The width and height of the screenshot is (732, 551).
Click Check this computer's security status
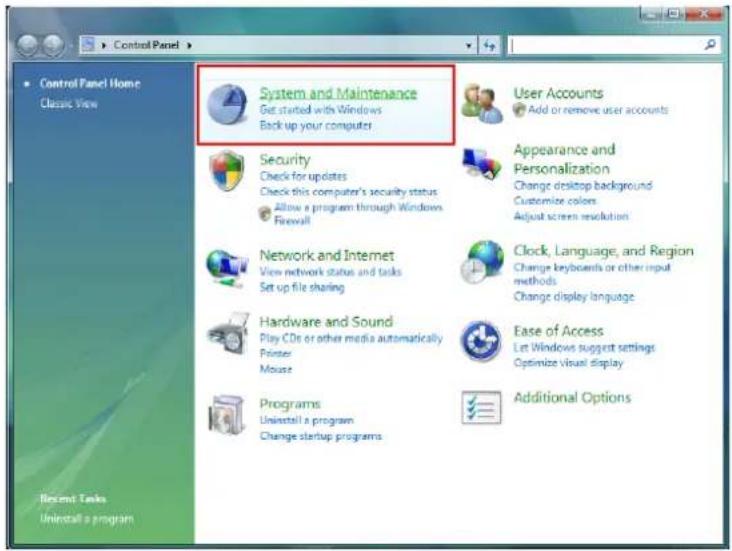348,191
